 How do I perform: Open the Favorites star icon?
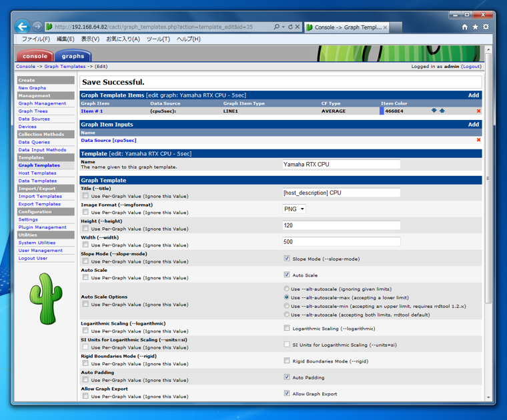[x=475, y=27]
